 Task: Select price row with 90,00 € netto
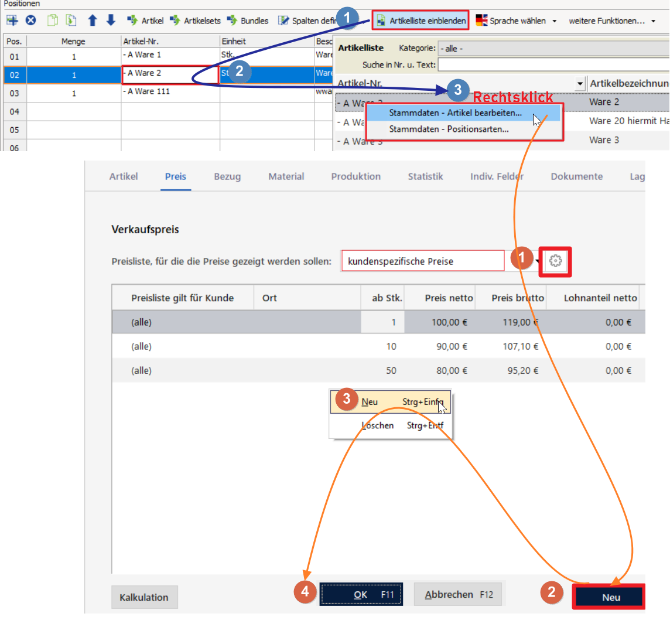pyautogui.click(x=378, y=346)
